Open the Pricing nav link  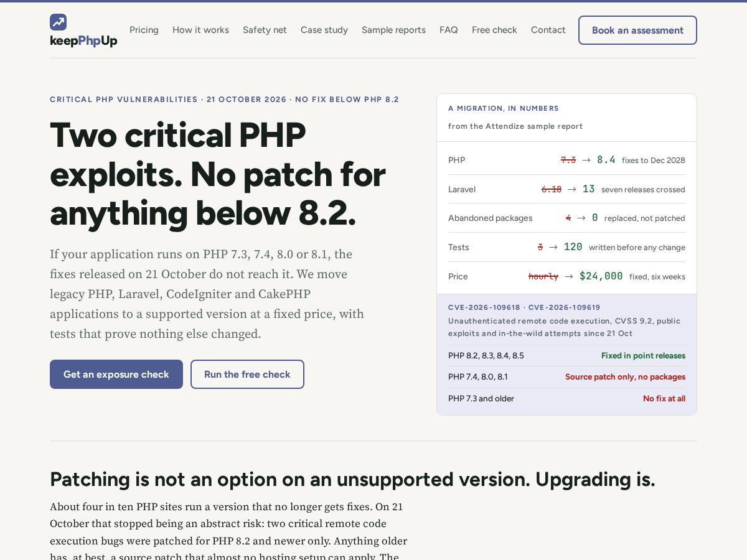coord(144,30)
